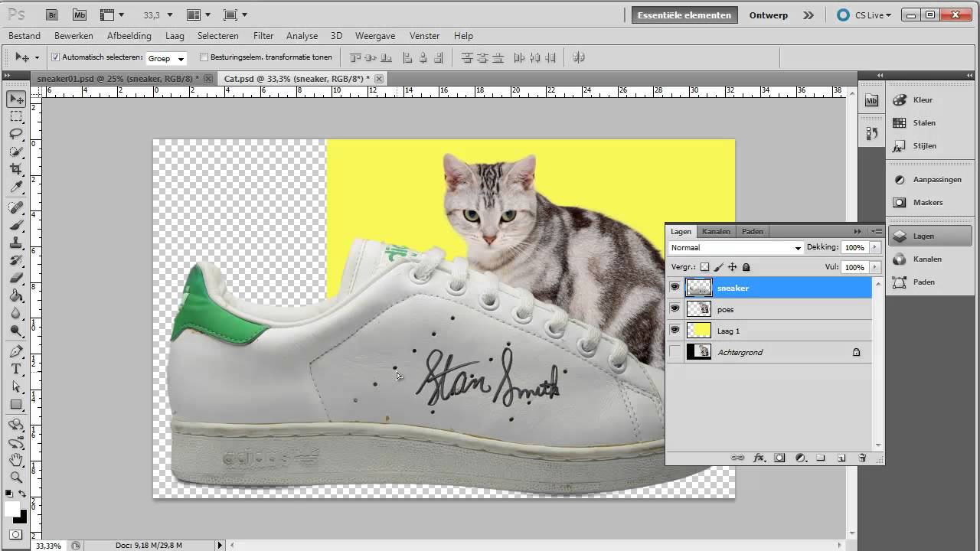The width and height of the screenshot is (980, 551).
Task: Create a new adjustment layer icon
Action: point(800,458)
